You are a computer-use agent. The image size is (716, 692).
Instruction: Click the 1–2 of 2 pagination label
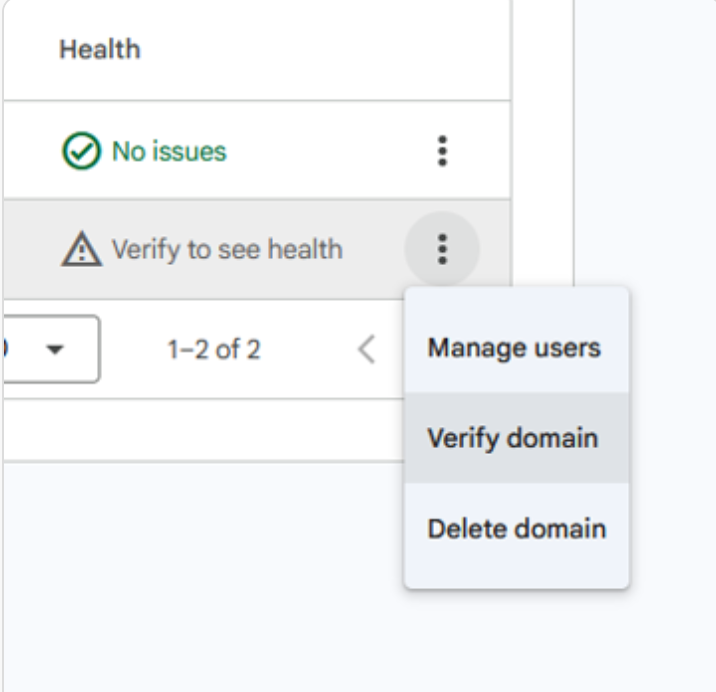point(216,351)
